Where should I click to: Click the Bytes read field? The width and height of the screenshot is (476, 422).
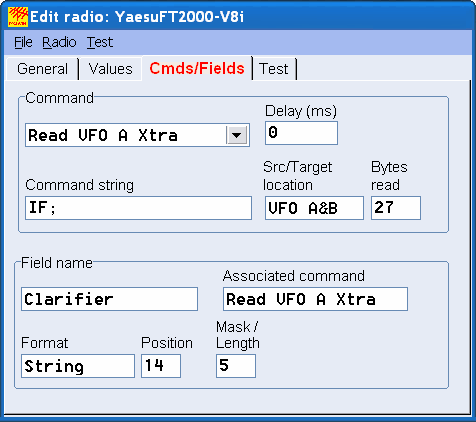396,208
